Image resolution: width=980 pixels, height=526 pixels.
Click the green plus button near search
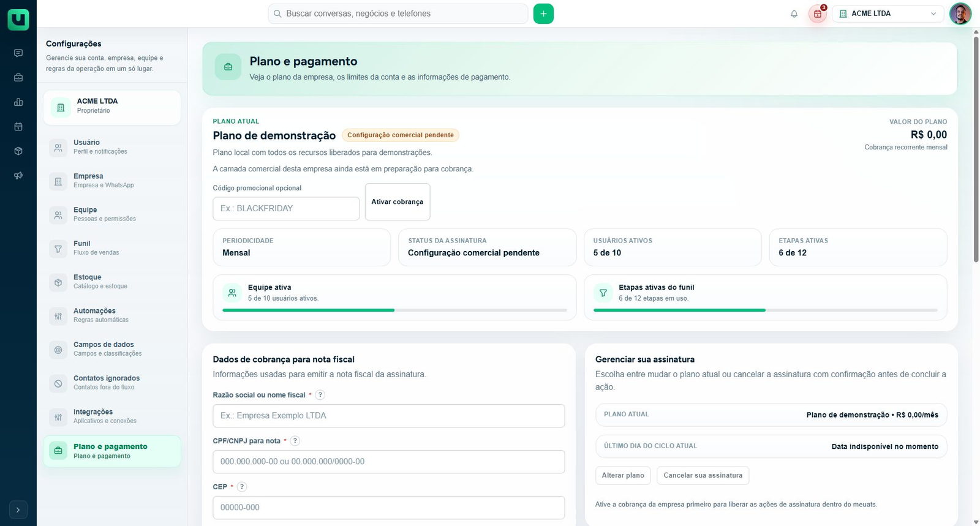click(543, 13)
